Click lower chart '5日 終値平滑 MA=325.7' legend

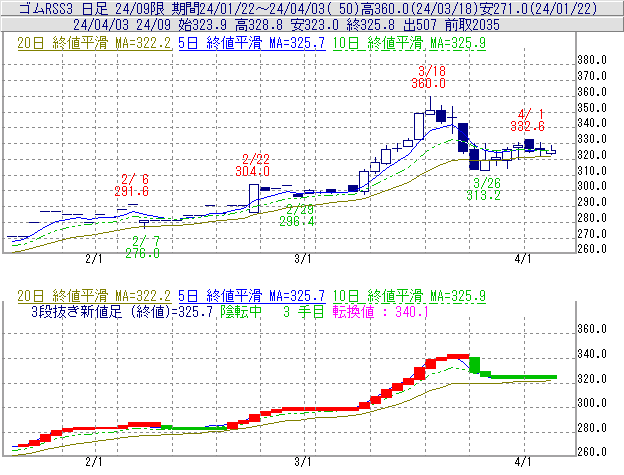pyautogui.click(x=252, y=296)
